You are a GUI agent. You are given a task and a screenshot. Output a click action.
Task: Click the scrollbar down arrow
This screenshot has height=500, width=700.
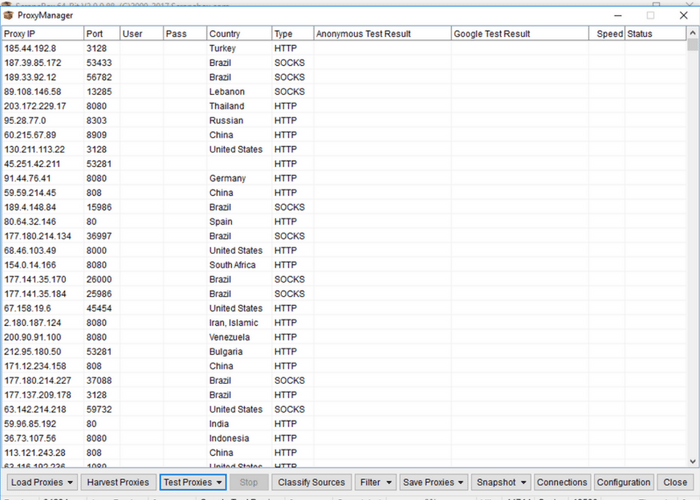[x=692, y=462]
